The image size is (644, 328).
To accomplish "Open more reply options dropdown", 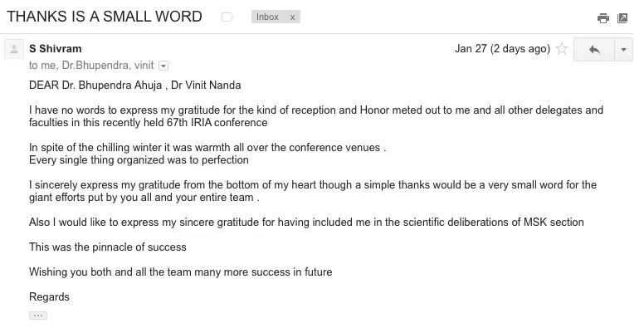I will [623, 49].
